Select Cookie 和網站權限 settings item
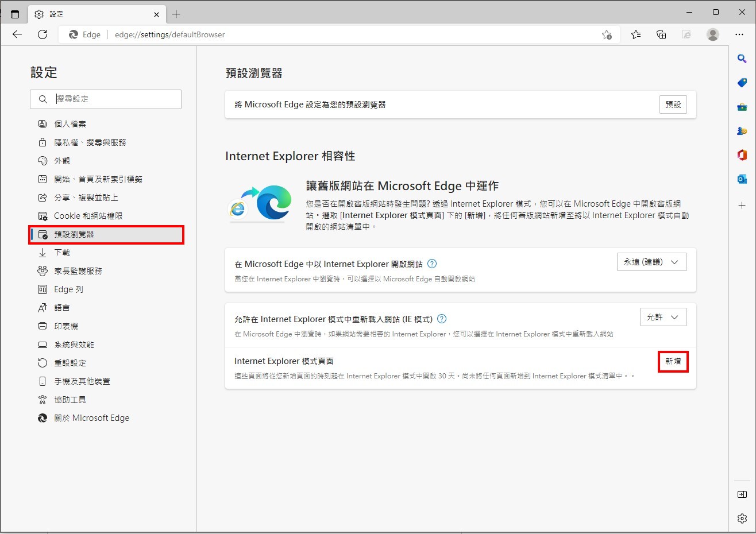 (x=106, y=216)
